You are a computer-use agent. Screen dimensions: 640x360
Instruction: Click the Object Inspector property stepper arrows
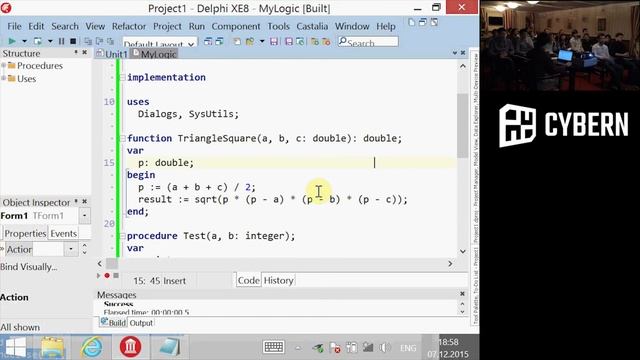(x=84, y=249)
